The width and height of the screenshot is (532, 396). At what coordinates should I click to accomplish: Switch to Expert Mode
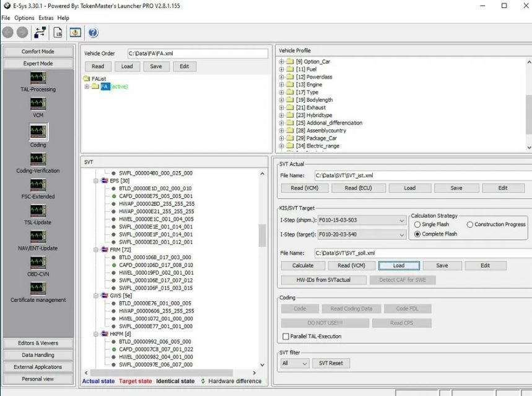point(38,63)
